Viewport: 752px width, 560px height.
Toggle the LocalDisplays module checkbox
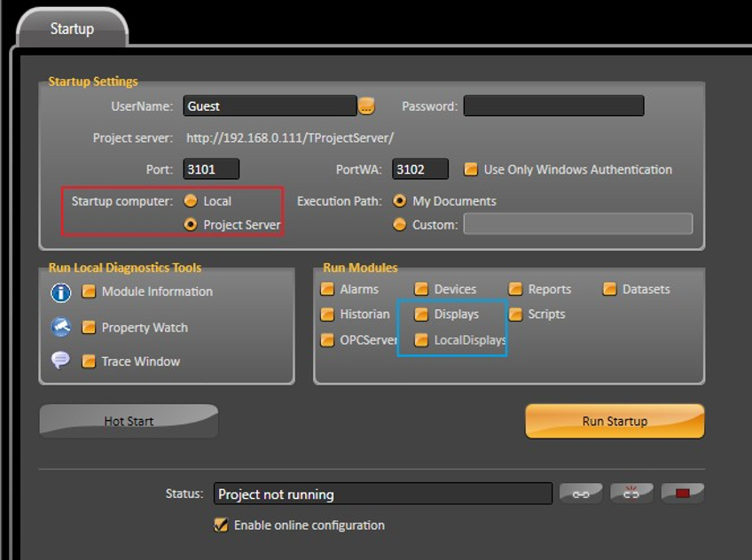[x=421, y=340]
